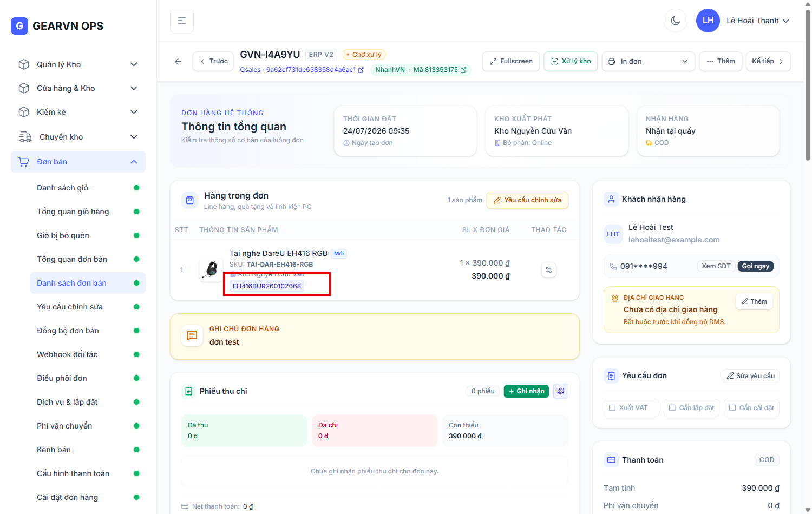The width and height of the screenshot is (812, 514).
Task: Open Webhook đối tác menu item
Action: tap(88, 354)
